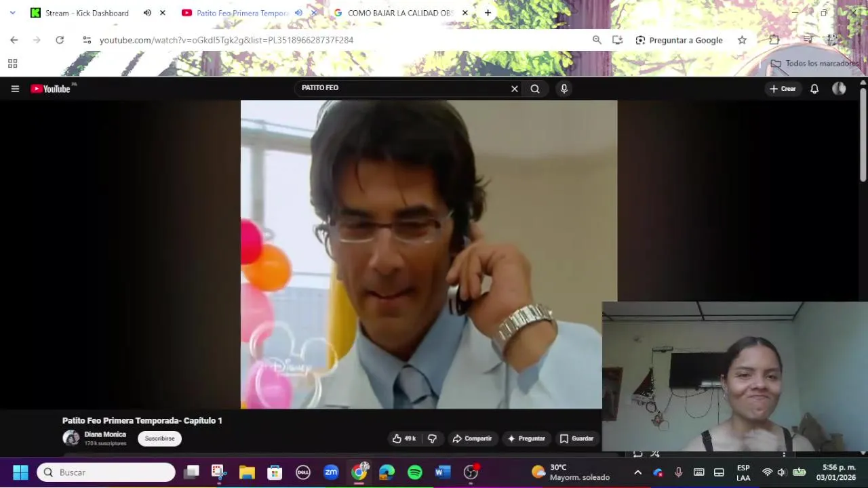The width and height of the screenshot is (868, 488).
Task: Launch Snipping Tool from taskbar
Action: coord(218,472)
